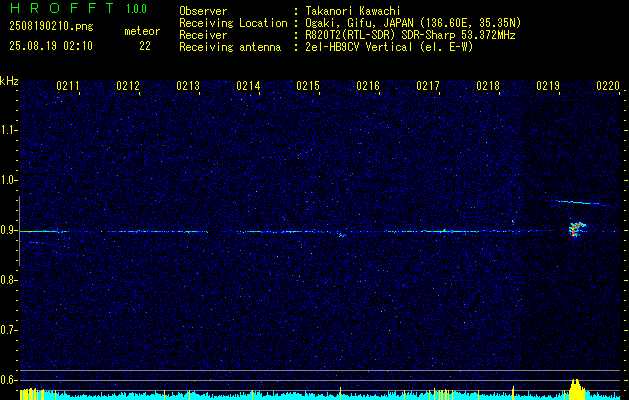Click the Receiver label
Image resolution: width=629 pixels, height=400 pixels.
click(203, 35)
